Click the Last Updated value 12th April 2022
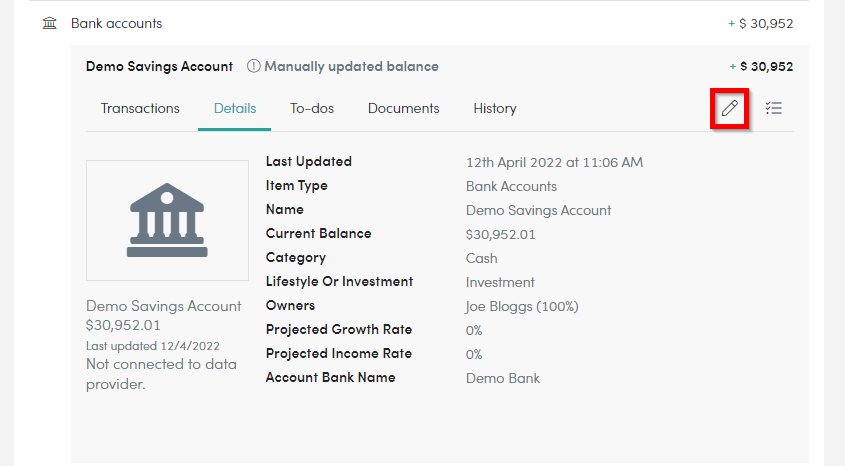Image resolution: width=845 pixels, height=466 pixels. point(555,163)
